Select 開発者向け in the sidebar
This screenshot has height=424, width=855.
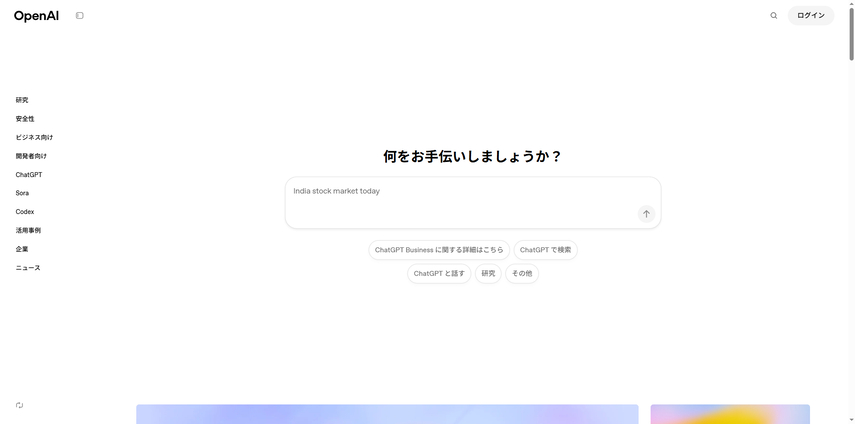pos(31,156)
